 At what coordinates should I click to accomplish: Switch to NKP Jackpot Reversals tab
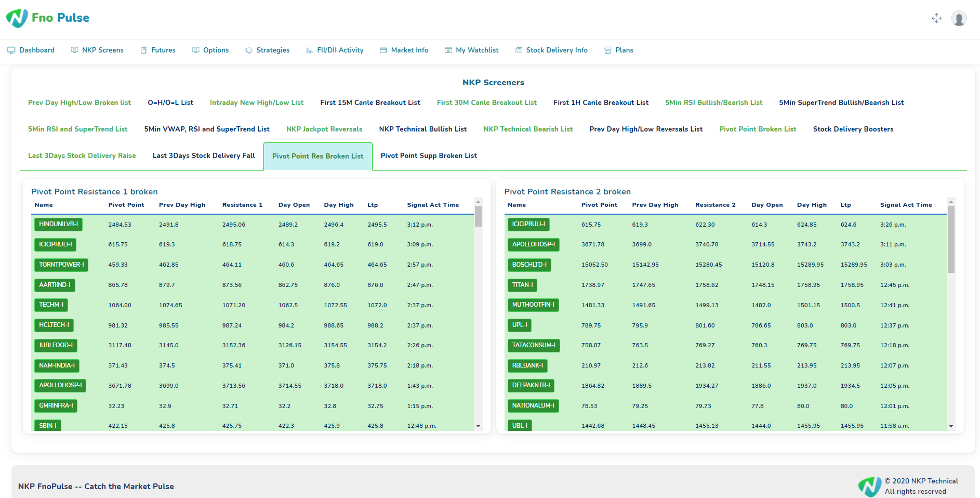click(x=324, y=129)
